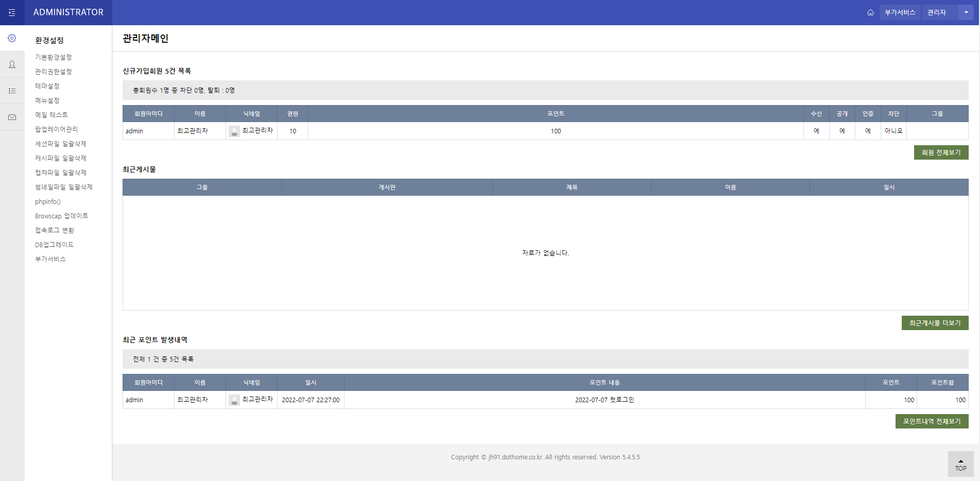Click admin ID in point history table

point(134,400)
